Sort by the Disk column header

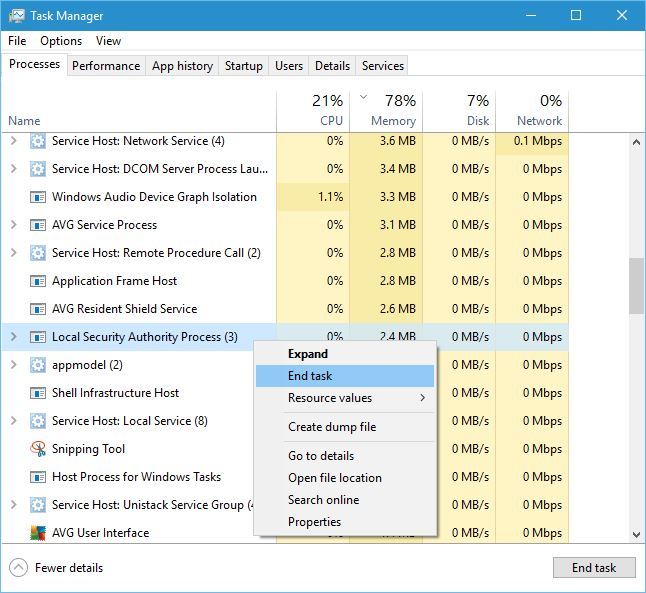[459, 111]
